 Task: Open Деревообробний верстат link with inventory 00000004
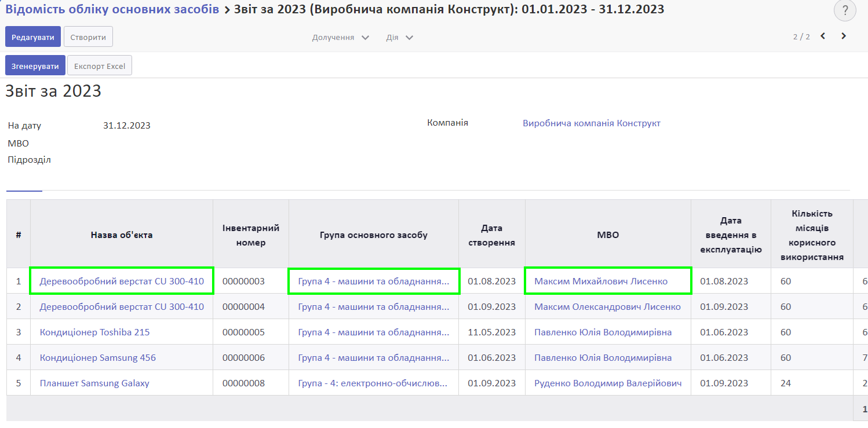[x=122, y=307]
